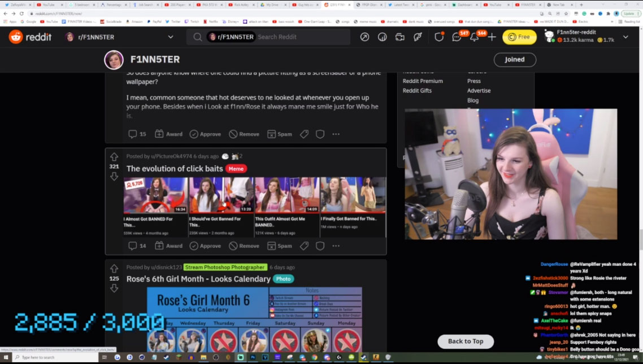
Task: Open the Reddit Live video icon
Action: pos(400,37)
